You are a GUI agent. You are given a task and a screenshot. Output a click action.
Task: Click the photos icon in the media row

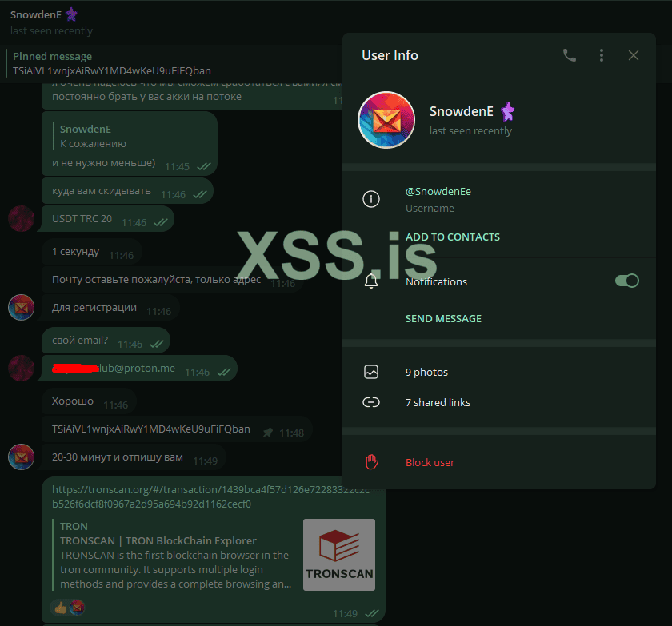[x=371, y=372]
